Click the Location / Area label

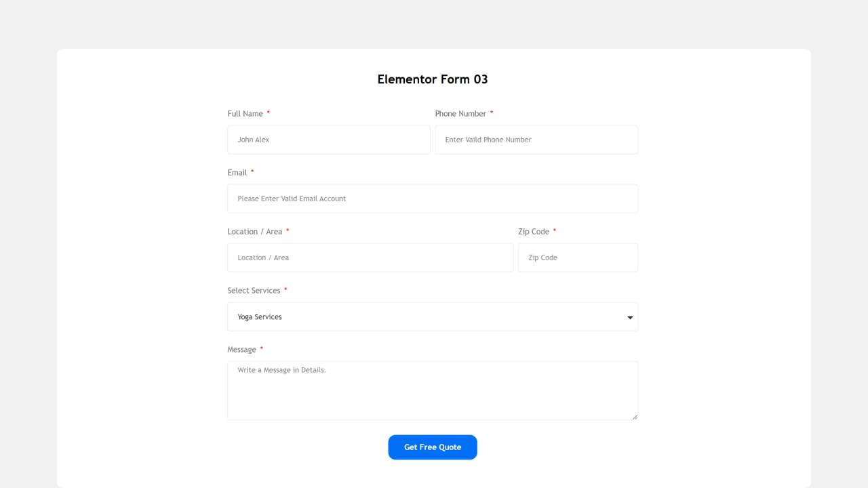point(254,232)
